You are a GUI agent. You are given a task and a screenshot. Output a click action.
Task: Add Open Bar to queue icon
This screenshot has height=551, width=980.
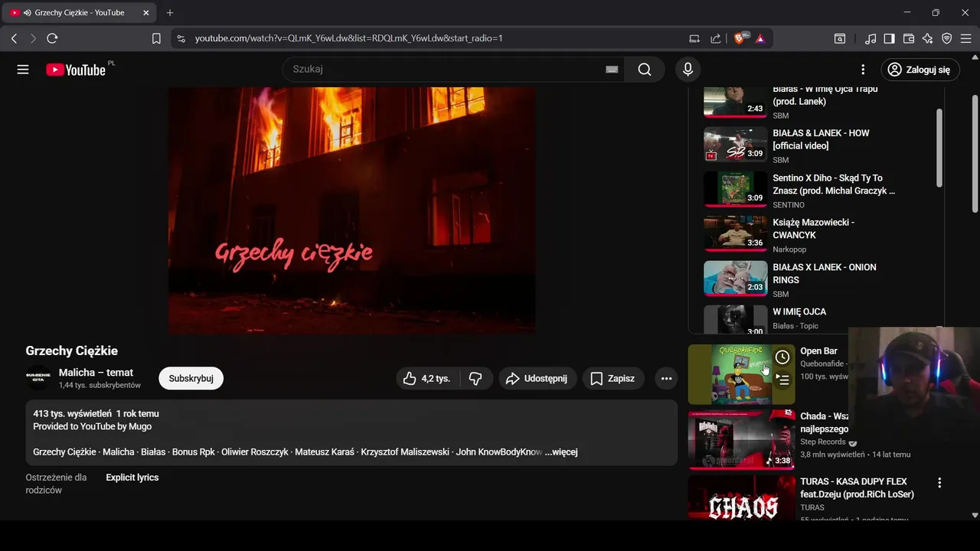click(782, 379)
